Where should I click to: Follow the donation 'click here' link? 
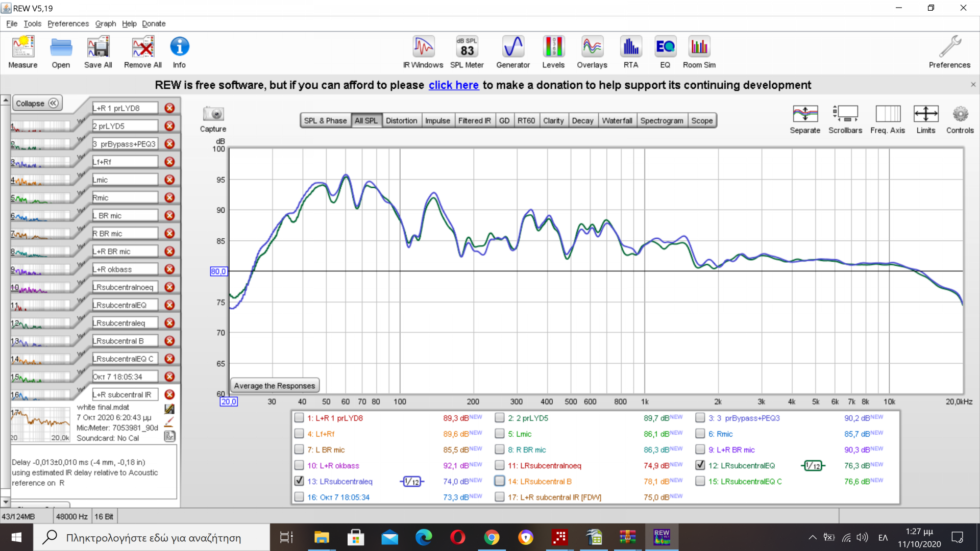(x=453, y=85)
